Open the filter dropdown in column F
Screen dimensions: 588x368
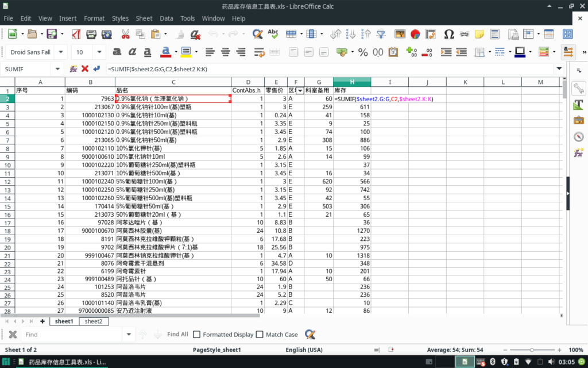(x=299, y=91)
